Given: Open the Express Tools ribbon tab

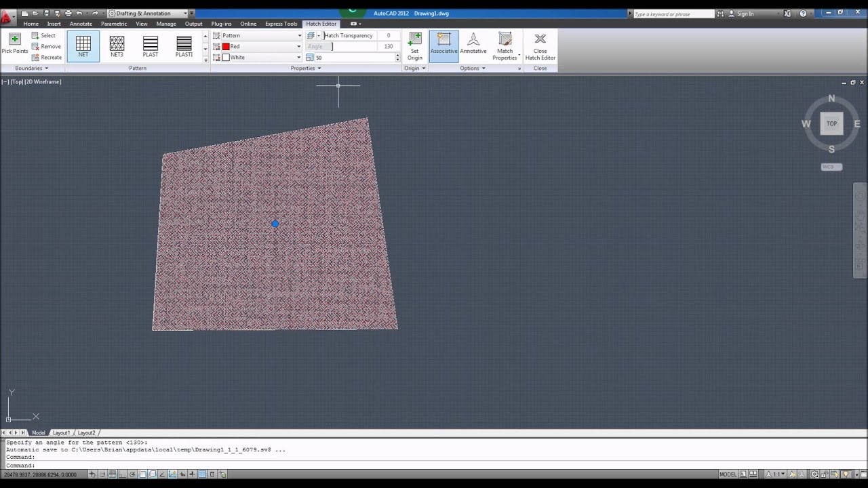Looking at the screenshot, I should [281, 24].
